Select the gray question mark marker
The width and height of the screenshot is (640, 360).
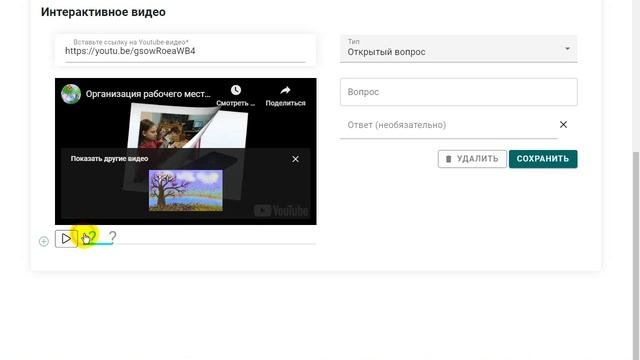(x=113, y=237)
